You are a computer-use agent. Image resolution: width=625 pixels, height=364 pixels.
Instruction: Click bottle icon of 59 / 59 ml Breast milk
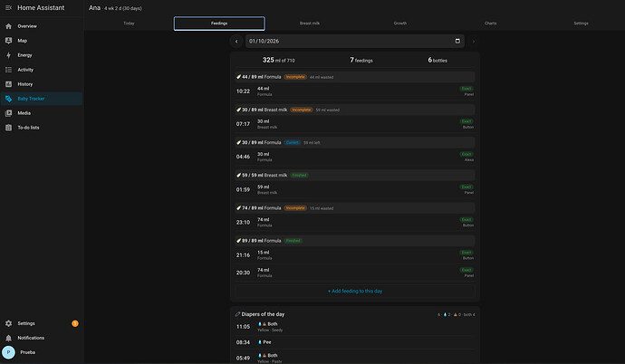coord(238,176)
